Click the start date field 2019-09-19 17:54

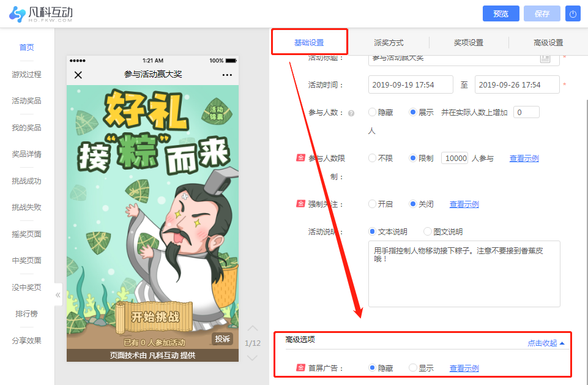pos(411,84)
